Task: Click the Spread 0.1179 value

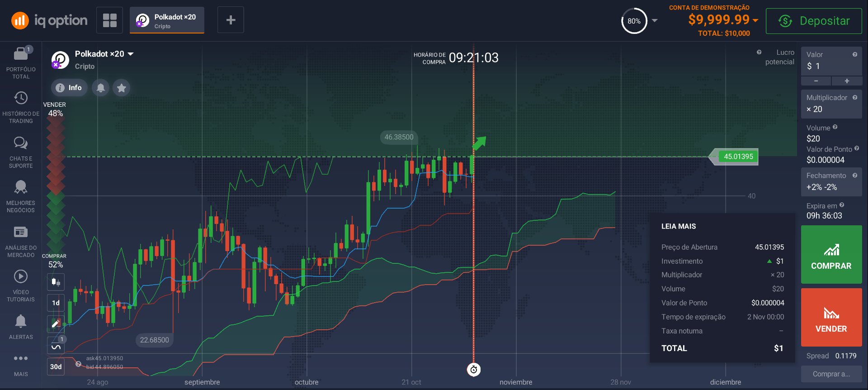Action: [845, 356]
